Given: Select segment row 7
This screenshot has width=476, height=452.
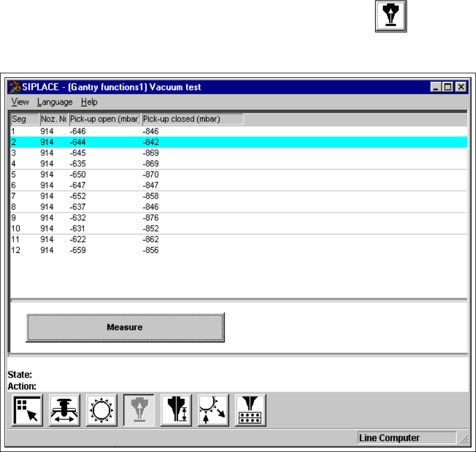Looking at the screenshot, I should point(239,196).
